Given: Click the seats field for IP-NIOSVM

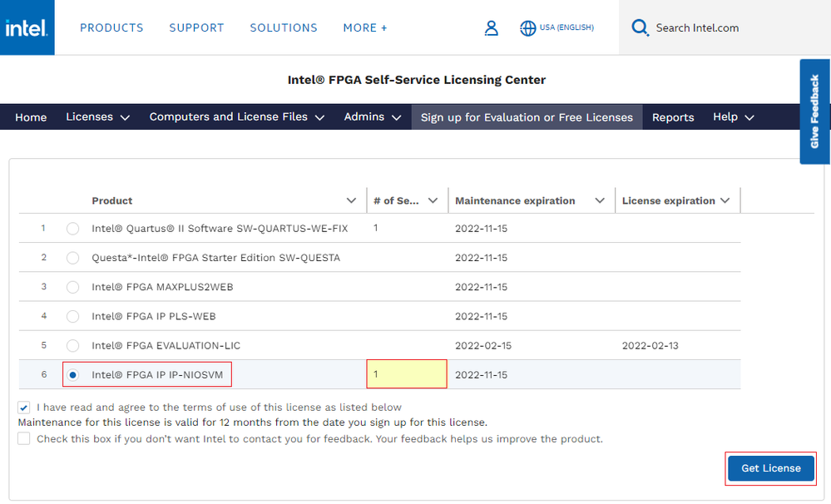Looking at the screenshot, I should point(407,374).
